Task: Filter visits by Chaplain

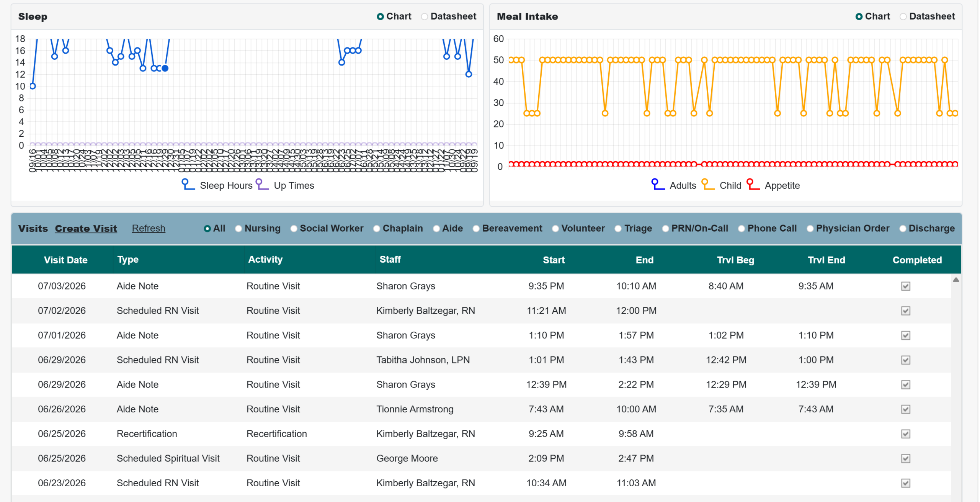Action: point(377,229)
